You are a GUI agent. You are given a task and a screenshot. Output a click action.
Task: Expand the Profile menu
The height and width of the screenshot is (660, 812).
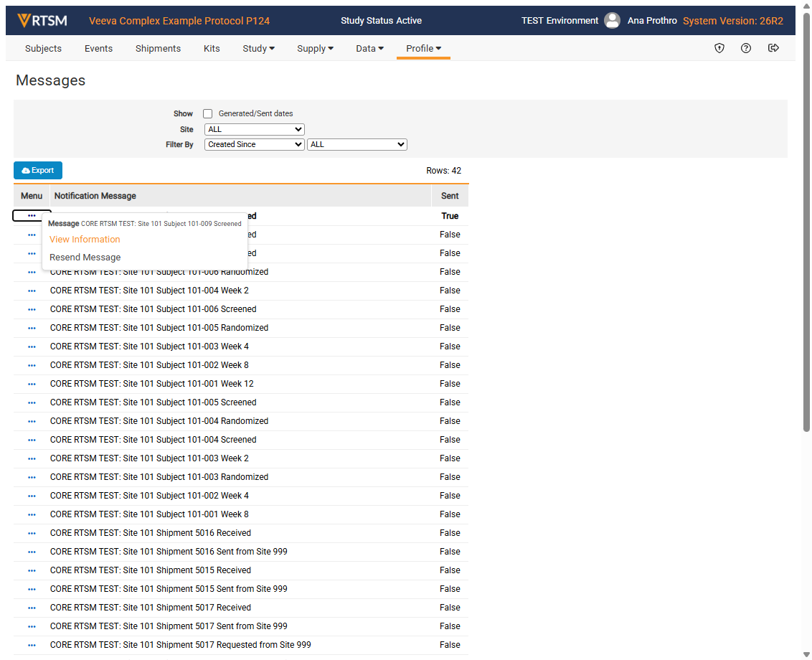tap(423, 48)
